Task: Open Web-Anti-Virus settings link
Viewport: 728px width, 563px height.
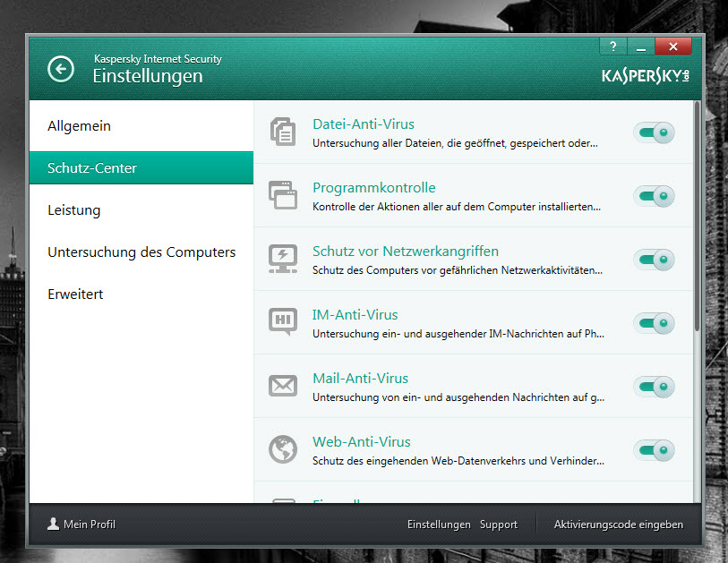Action: 362,442
